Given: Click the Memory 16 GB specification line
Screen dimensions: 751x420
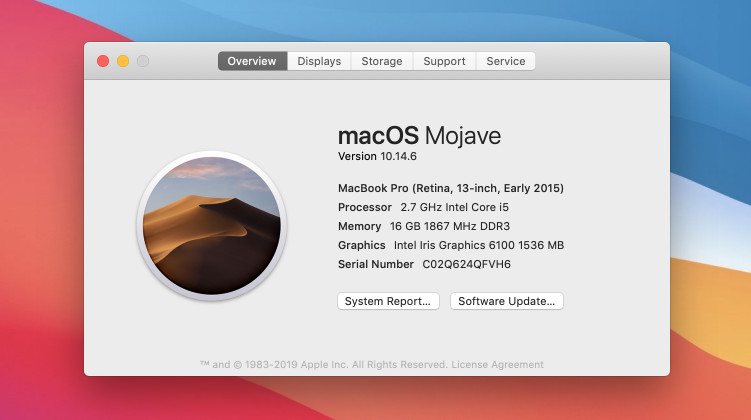Looking at the screenshot, I should tap(417, 226).
